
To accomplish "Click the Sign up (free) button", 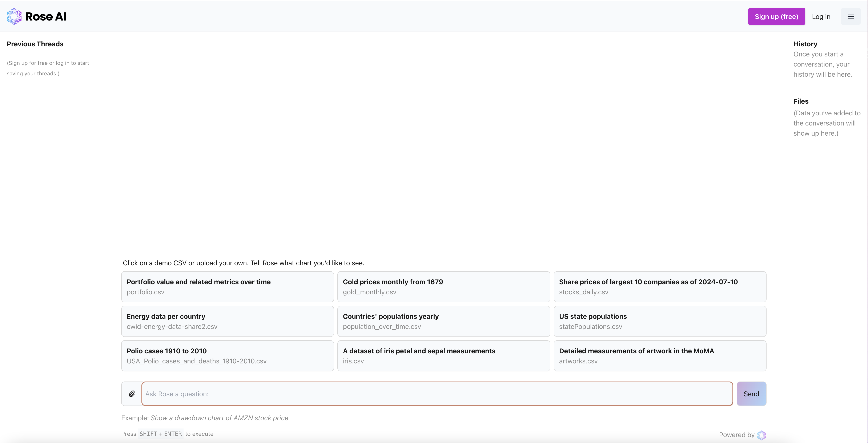I will click(776, 16).
